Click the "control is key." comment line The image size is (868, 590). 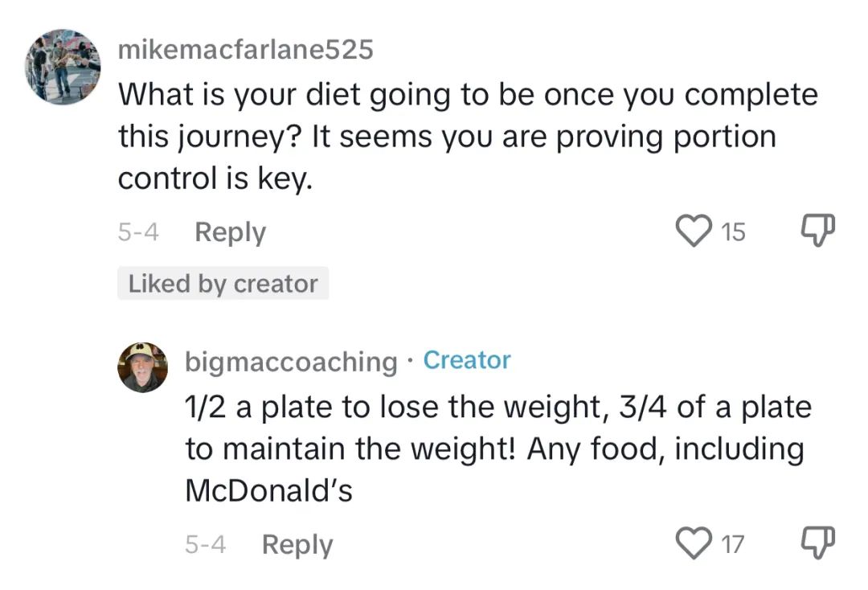[214, 178]
